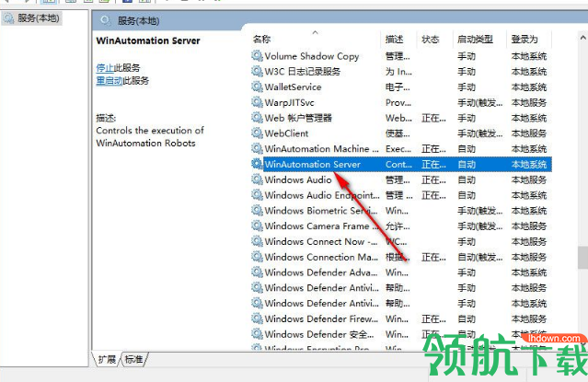The image size is (588, 382).
Task: Click 正在... status of Web 帐户管理器
Action: pos(433,118)
